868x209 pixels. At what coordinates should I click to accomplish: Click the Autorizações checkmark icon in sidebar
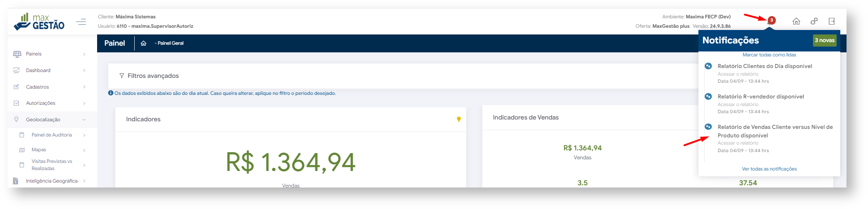coord(17,103)
